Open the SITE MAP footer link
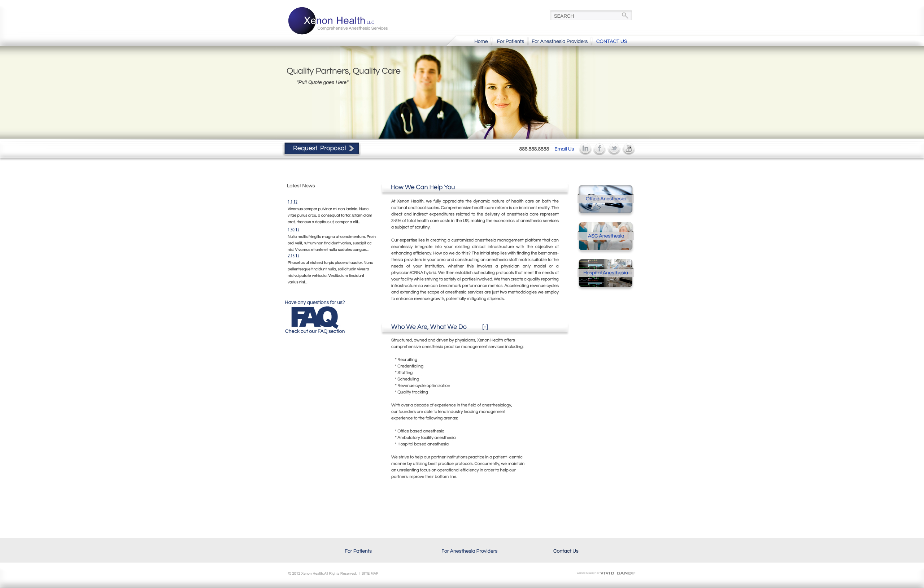 (x=370, y=574)
